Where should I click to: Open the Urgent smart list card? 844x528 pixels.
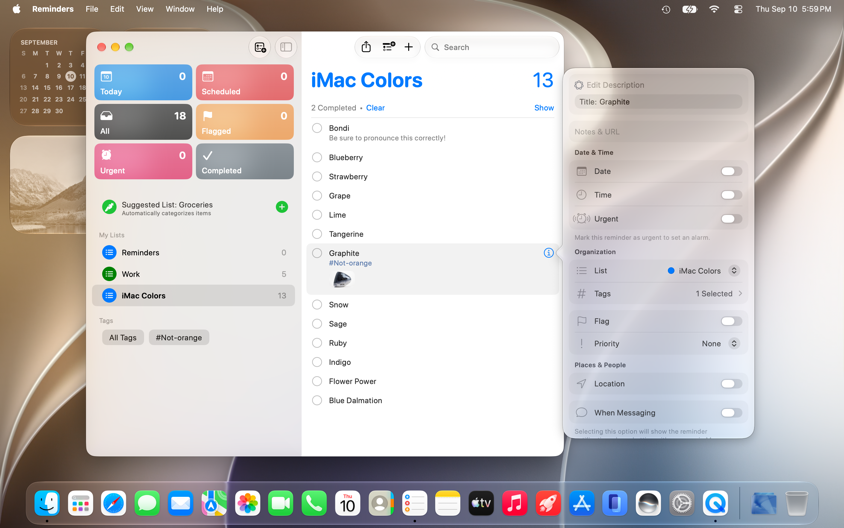click(x=143, y=161)
